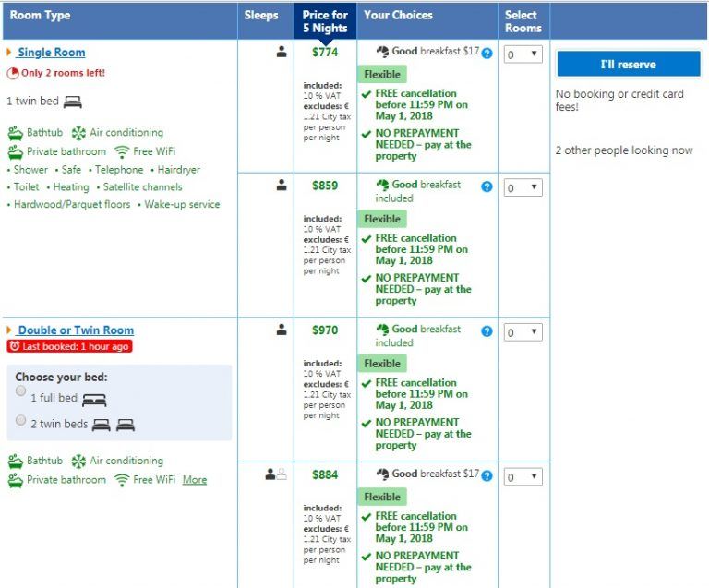Open rooms dropdown for $859 Single Room

click(x=523, y=187)
